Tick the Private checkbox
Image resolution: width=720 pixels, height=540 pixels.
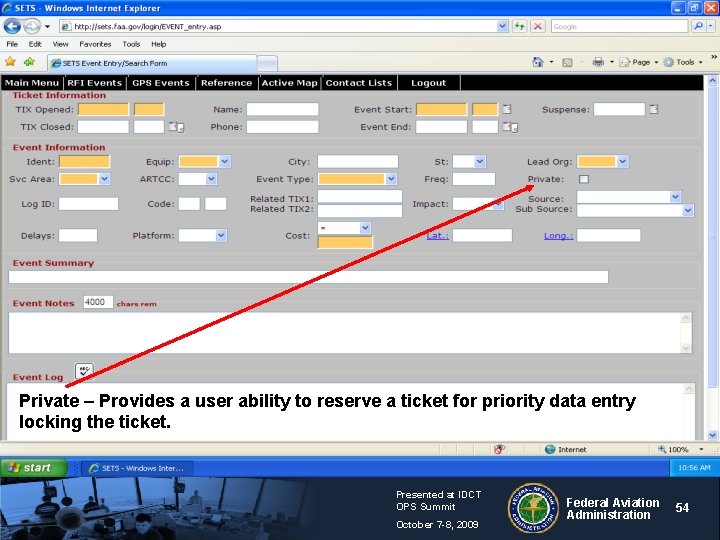pyautogui.click(x=584, y=179)
